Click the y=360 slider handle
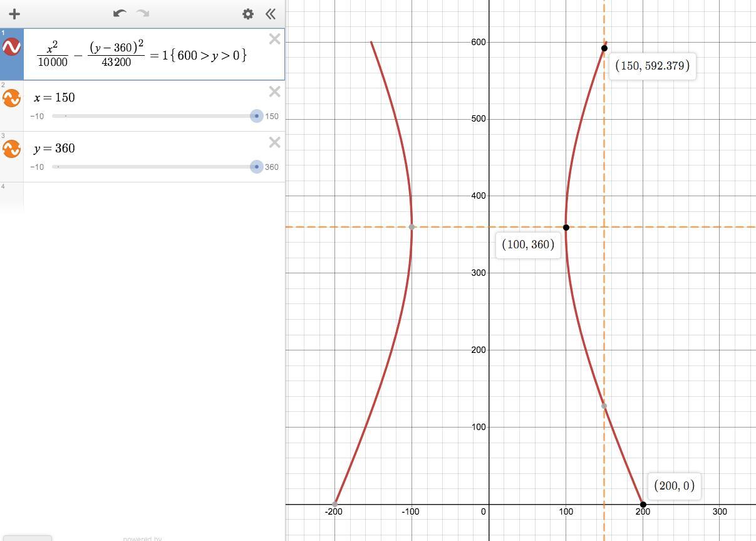 256,167
